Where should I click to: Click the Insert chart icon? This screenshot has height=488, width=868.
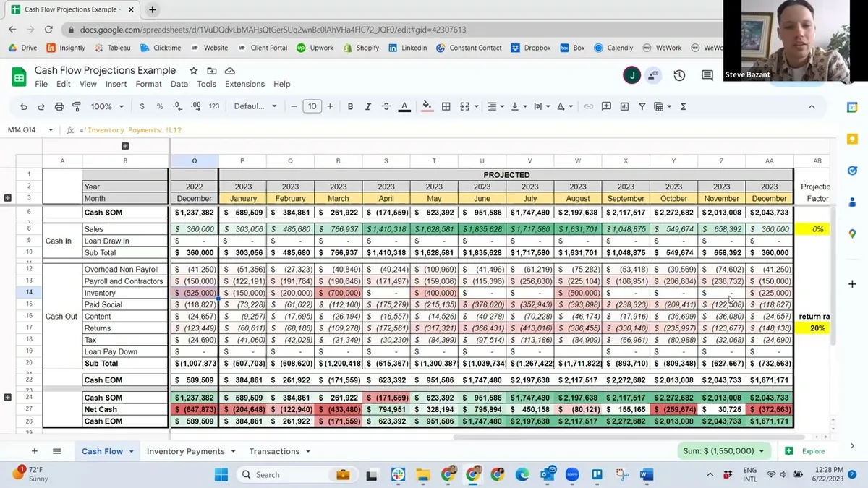click(x=624, y=106)
